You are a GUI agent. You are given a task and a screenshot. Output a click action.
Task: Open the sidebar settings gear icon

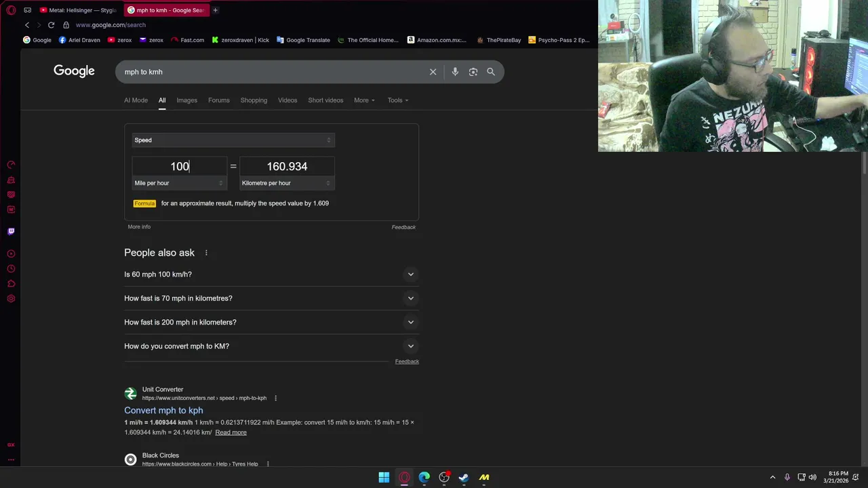click(11, 298)
